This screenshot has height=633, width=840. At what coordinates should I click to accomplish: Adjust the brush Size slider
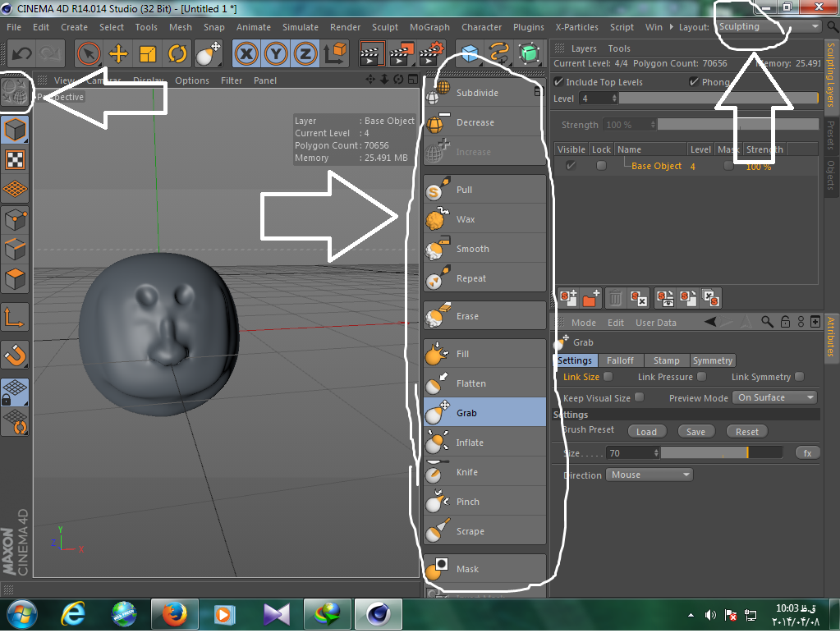(722, 453)
